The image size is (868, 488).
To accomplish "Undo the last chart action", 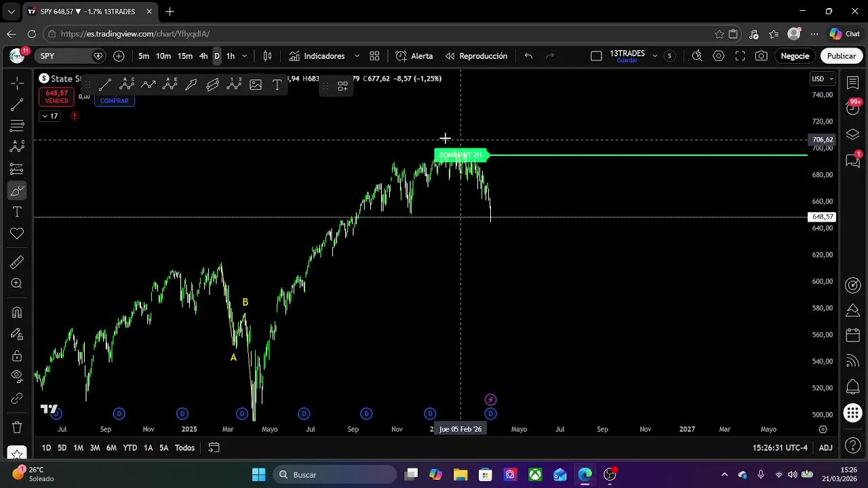I will tap(528, 56).
